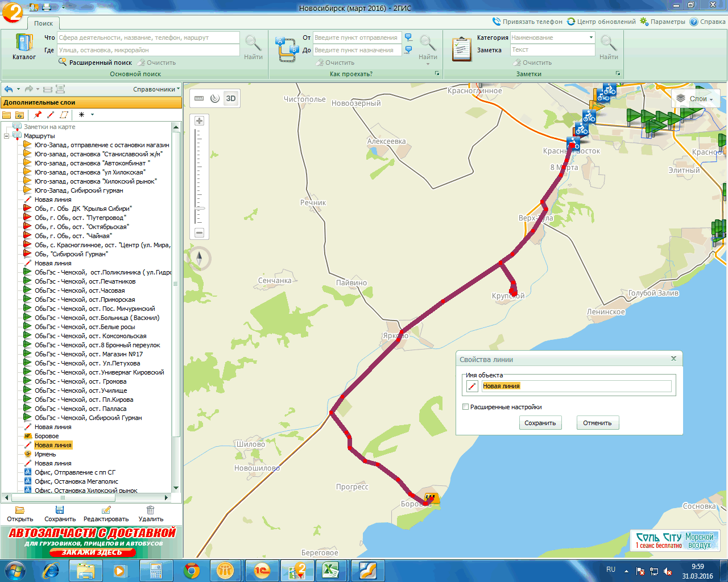The height and width of the screenshot is (582, 728).
Task: Click the taxi marker at Боровое on map
Action: click(x=431, y=498)
